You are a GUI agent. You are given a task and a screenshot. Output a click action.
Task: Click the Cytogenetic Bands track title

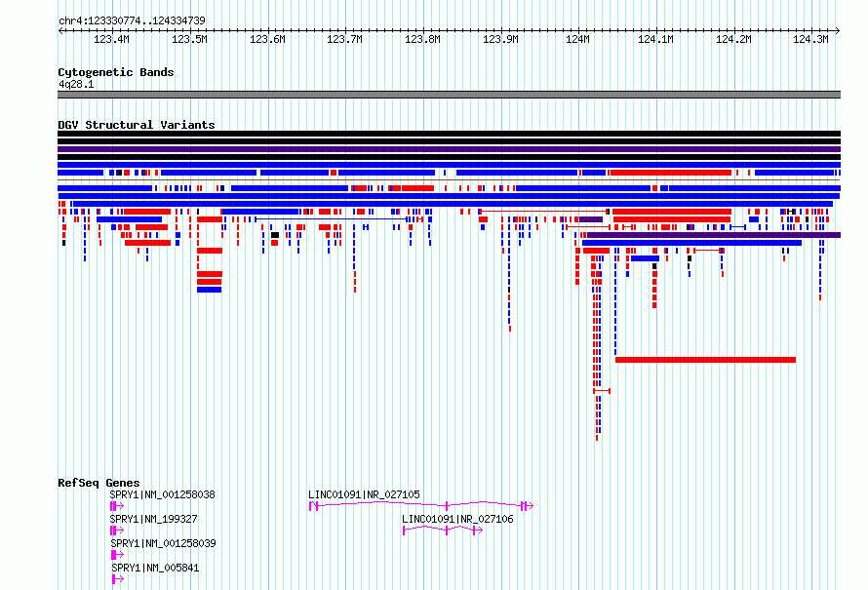coord(116,72)
